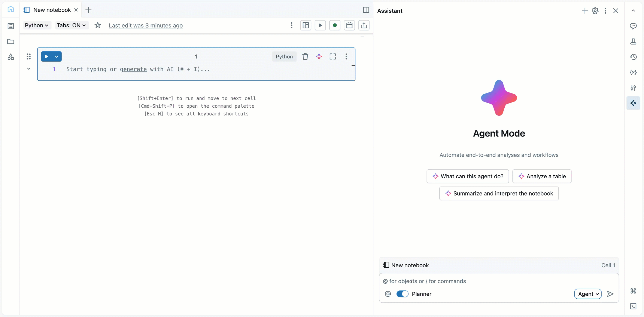This screenshot has width=644, height=317.
Task: Open the notebook options three-dot menu
Action: pos(292,25)
